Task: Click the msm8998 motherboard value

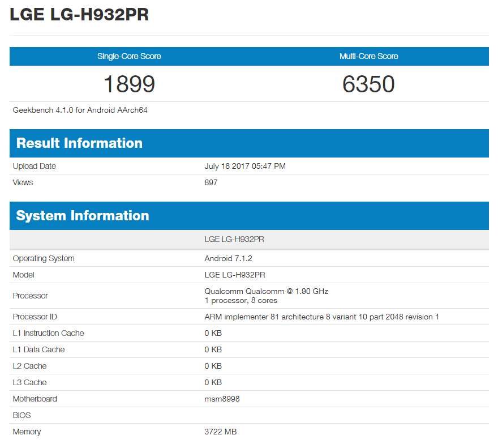Action: [222, 399]
